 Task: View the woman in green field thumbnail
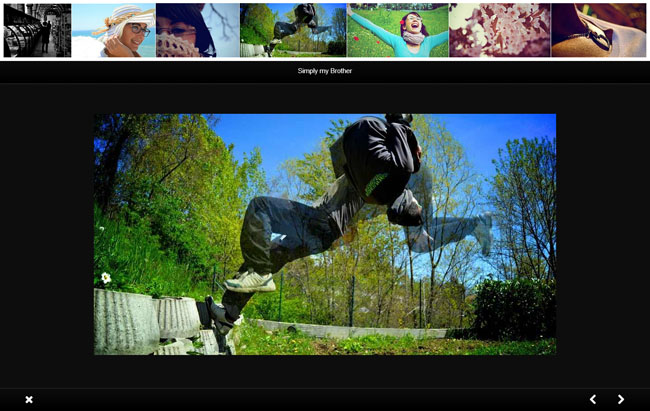pyautogui.click(x=397, y=30)
